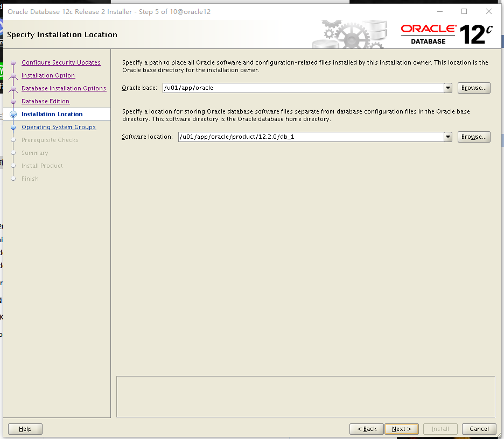Open the Help dialog
The width and height of the screenshot is (504, 439).
click(25, 429)
